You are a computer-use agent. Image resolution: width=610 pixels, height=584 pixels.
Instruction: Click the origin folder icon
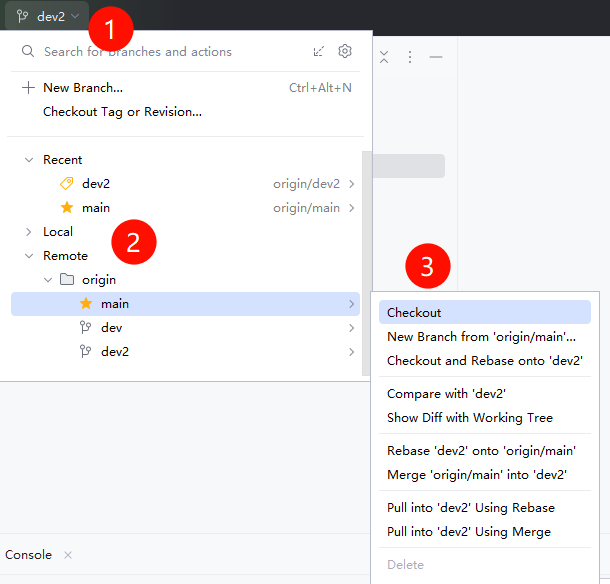coord(67,279)
